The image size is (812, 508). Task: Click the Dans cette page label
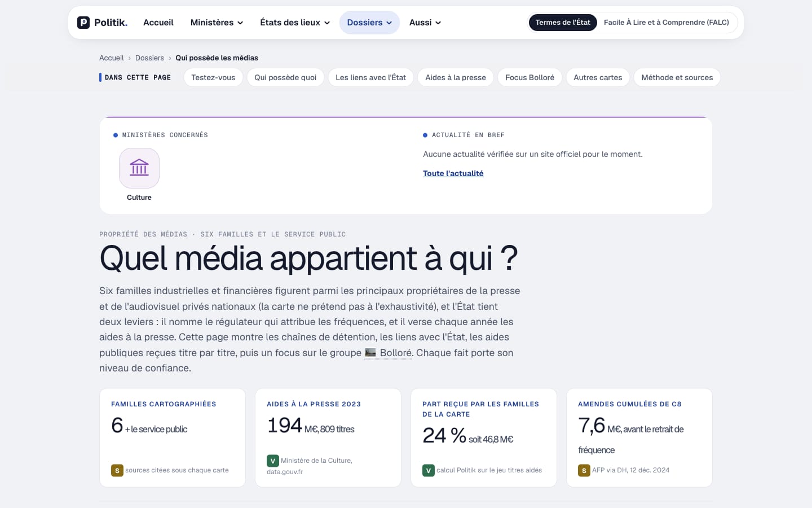pos(138,77)
